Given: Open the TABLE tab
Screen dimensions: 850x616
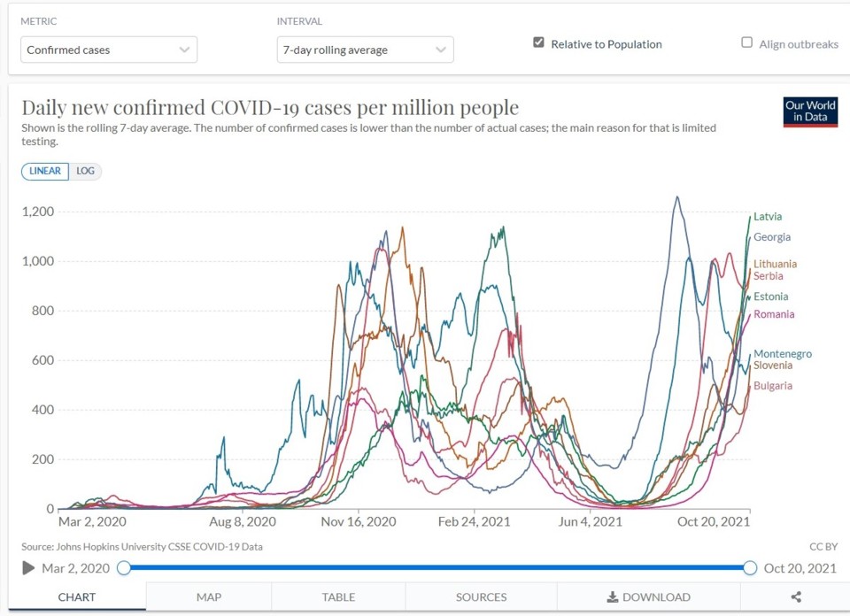Looking at the screenshot, I should click(338, 597).
